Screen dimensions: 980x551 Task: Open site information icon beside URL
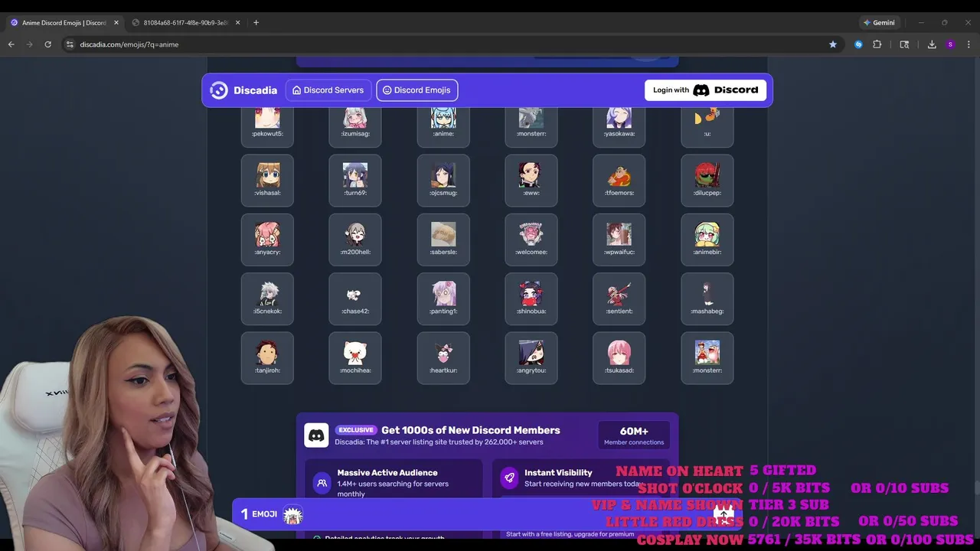point(70,44)
